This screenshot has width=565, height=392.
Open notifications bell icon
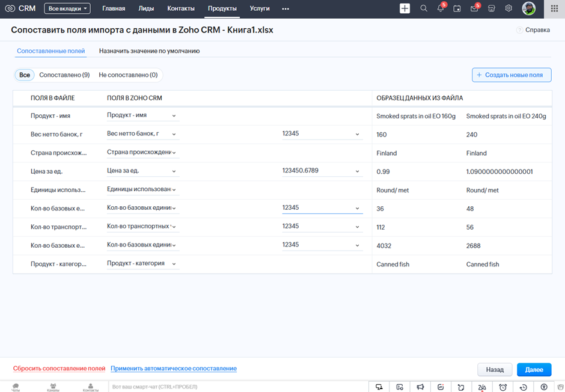tap(441, 8)
